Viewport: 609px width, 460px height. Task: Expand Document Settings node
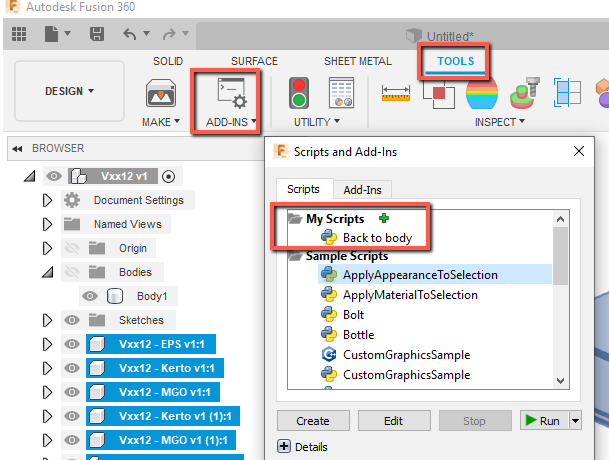(x=47, y=200)
